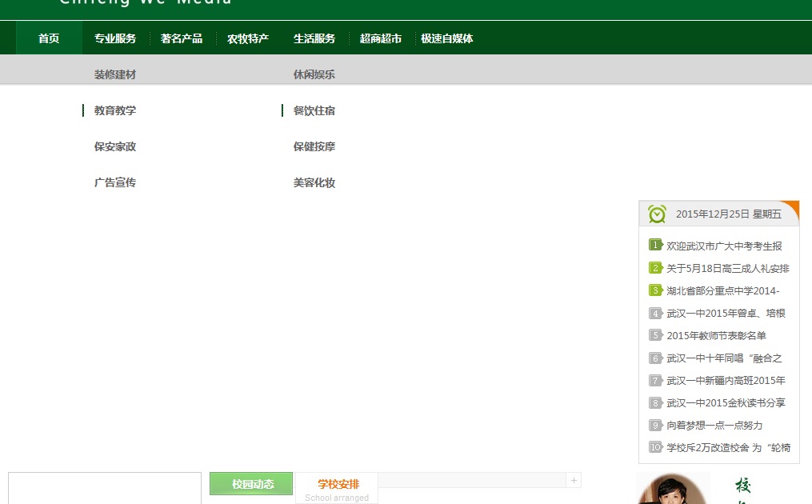Open news item 2015年教师节表彰名单

pyautogui.click(x=716, y=336)
